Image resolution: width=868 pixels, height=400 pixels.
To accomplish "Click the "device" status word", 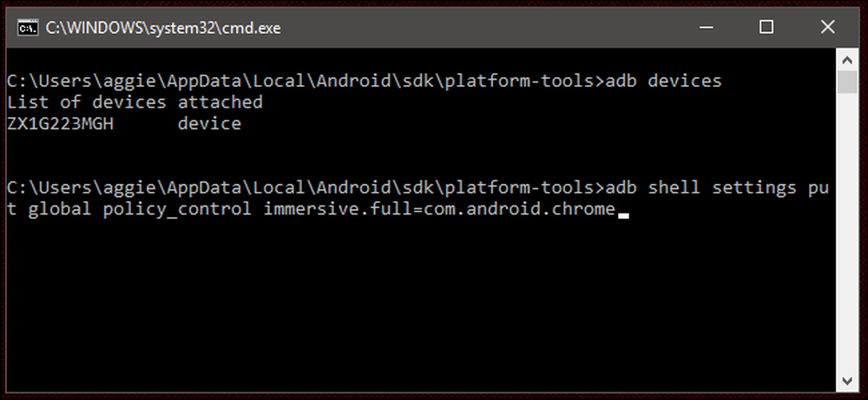I will [210, 124].
